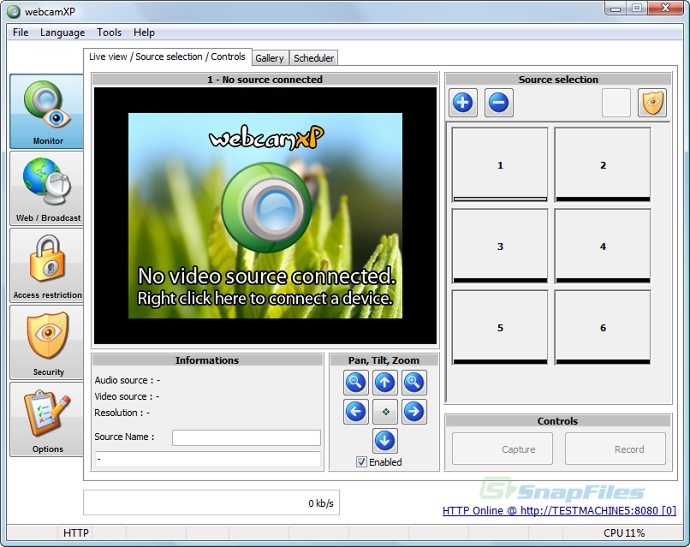Viewport: 690px width, 547px height.
Task: Click the CPU 11% status bar entry
Action: (624, 533)
